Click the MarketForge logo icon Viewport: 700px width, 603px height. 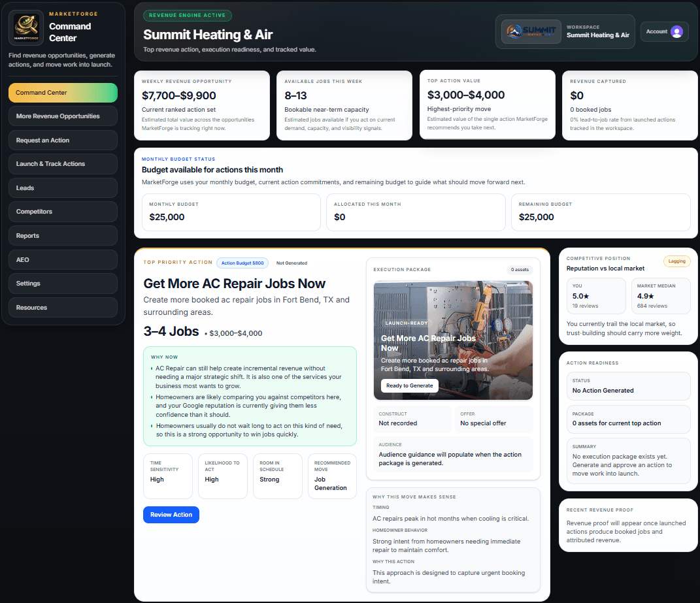(26, 27)
